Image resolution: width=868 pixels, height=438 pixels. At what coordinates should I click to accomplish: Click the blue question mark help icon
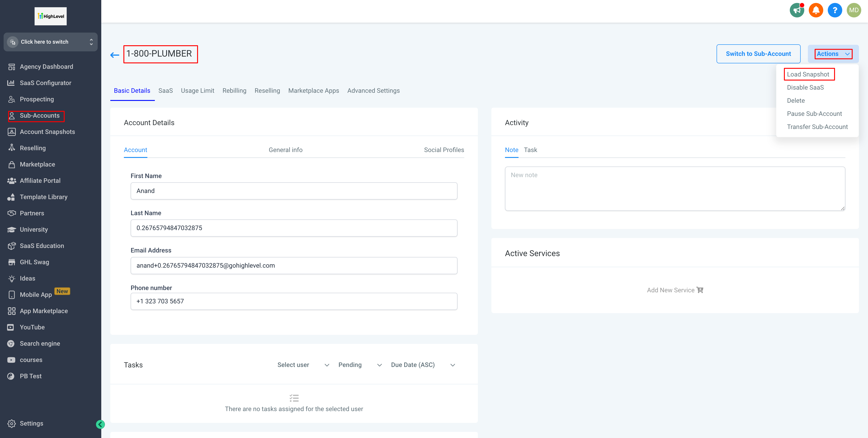[x=835, y=10]
